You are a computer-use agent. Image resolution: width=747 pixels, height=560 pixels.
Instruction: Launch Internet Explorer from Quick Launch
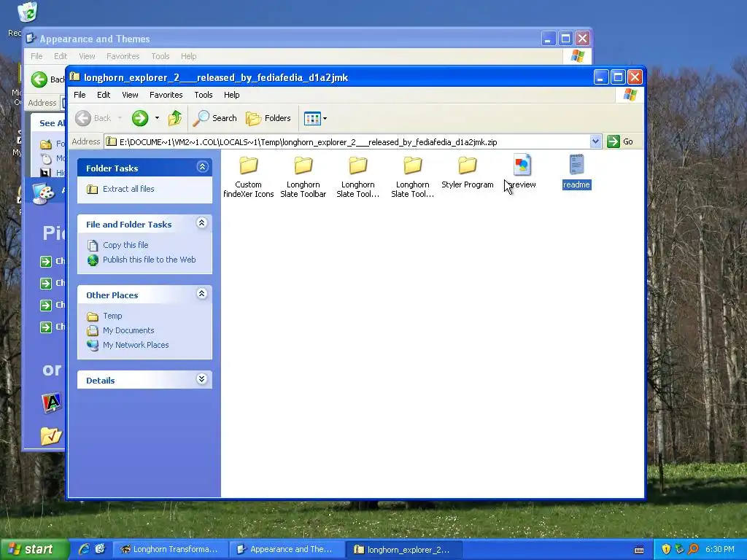point(84,549)
